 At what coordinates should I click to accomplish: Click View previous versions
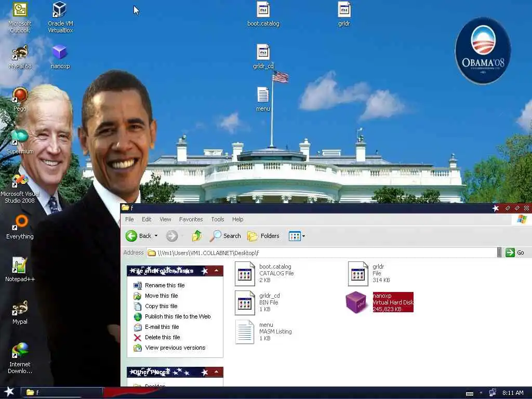tap(175, 348)
